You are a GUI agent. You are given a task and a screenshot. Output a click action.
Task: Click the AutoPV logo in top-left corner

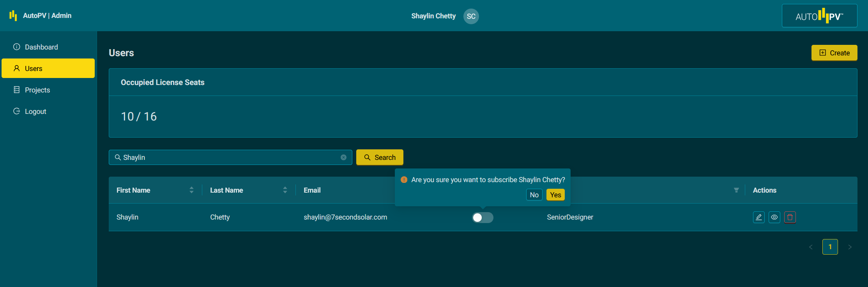coord(13,16)
